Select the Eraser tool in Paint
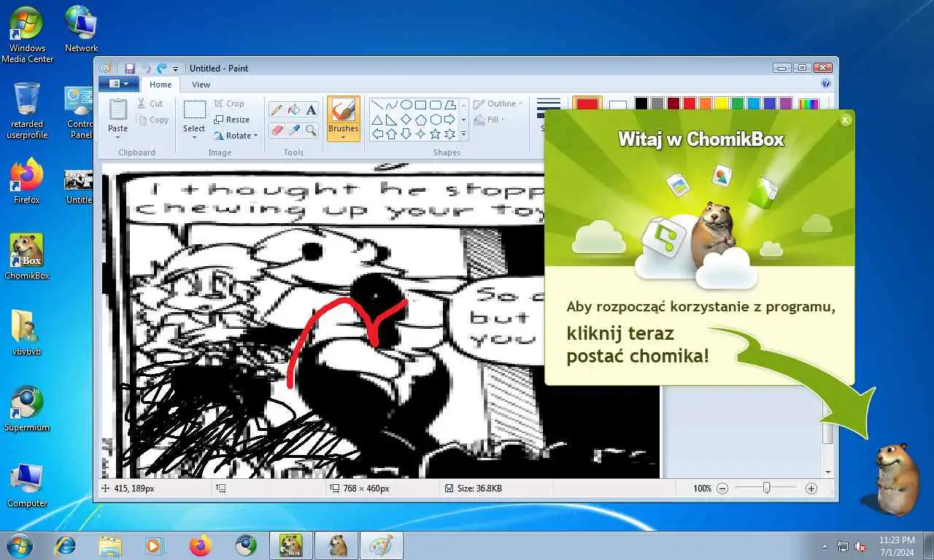Screen dimensions: 934x560 point(276,130)
